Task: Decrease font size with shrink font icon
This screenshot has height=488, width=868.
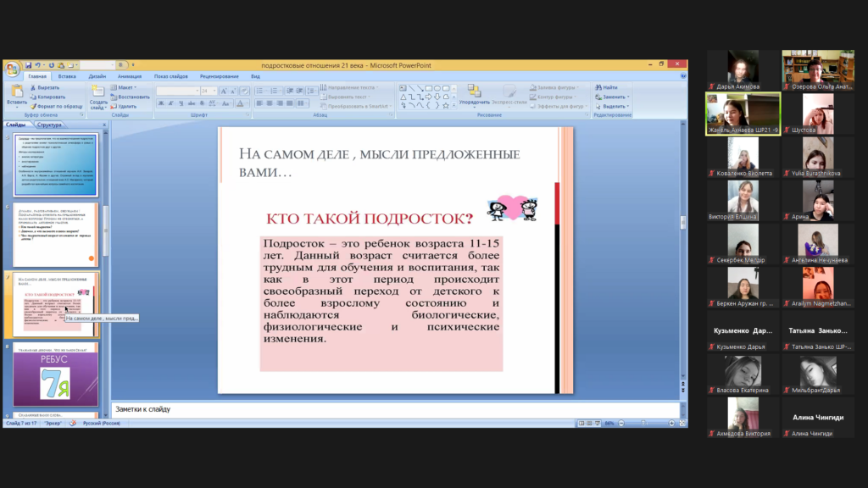Action: (x=233, y=91)
